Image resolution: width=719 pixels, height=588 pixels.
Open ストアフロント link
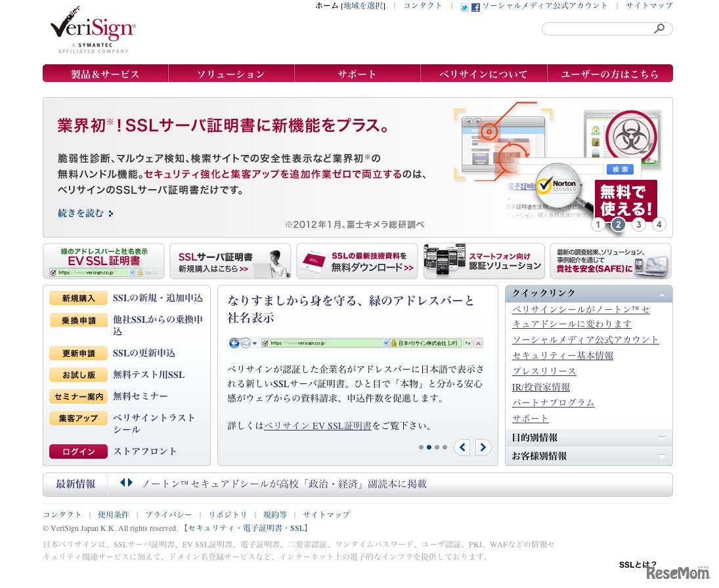144,451
